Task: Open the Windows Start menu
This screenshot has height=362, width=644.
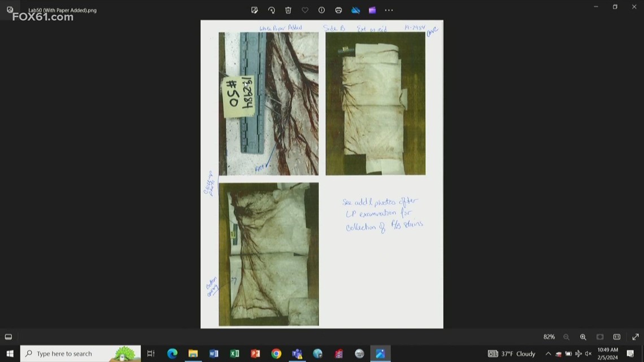Action: (x=10, y=354)
